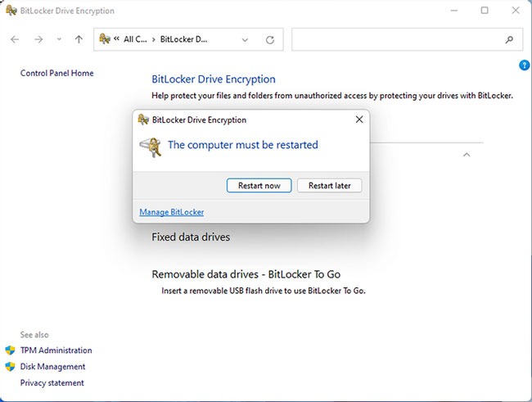Click BitLocker Drive Encryption page heading
The image size is (532, 402).
tap(214, 79)
